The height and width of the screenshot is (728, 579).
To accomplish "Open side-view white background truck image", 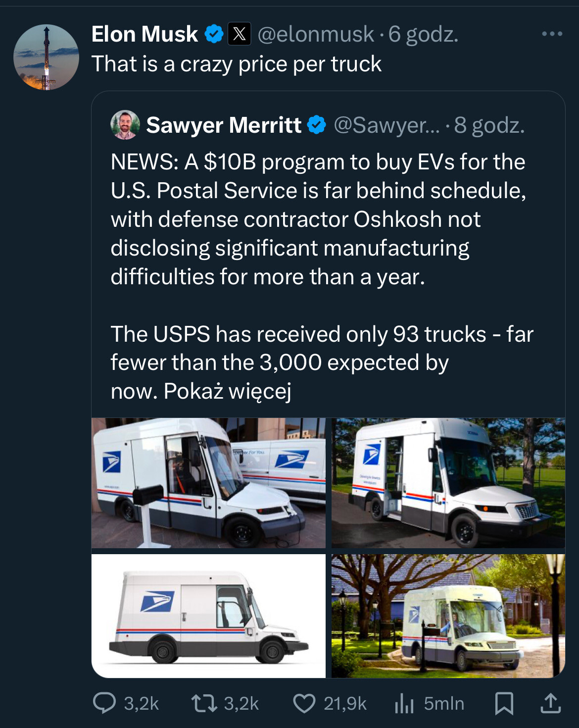I will tap(208, 616).
